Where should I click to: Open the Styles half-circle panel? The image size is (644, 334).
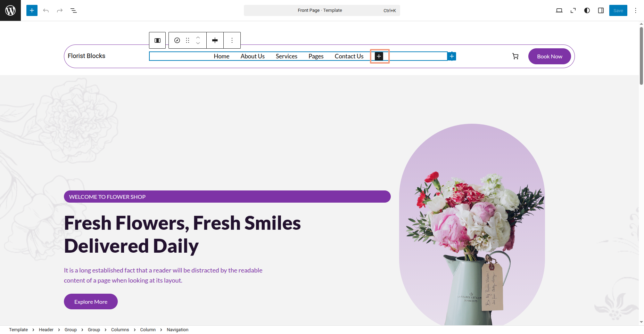(587, 10)
